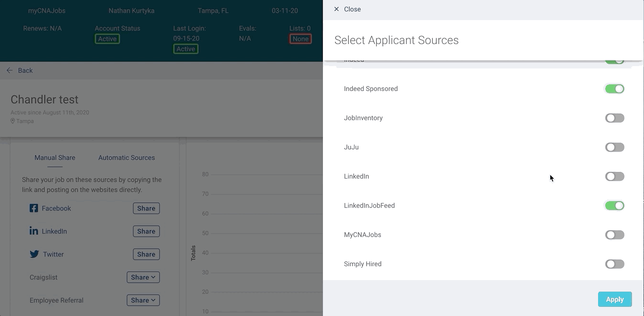644x316 pixels.
Task: Click the Share button for Facebook
Action: coord(146,208)
